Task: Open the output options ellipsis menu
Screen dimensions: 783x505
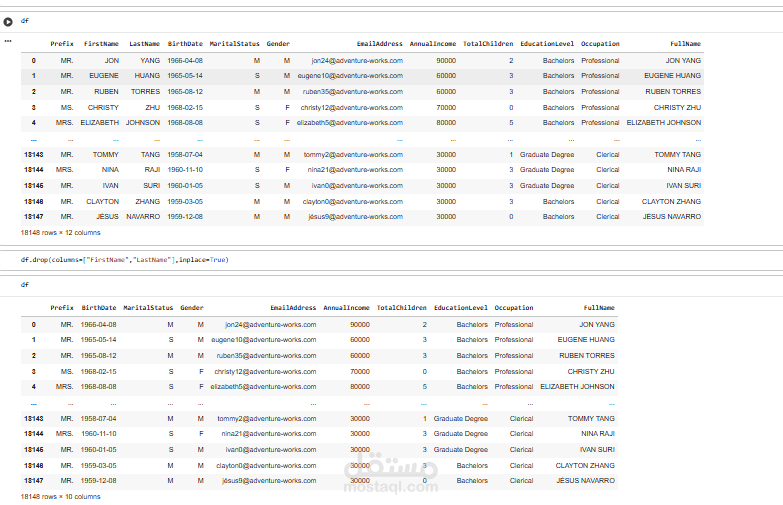Action: 8,41
